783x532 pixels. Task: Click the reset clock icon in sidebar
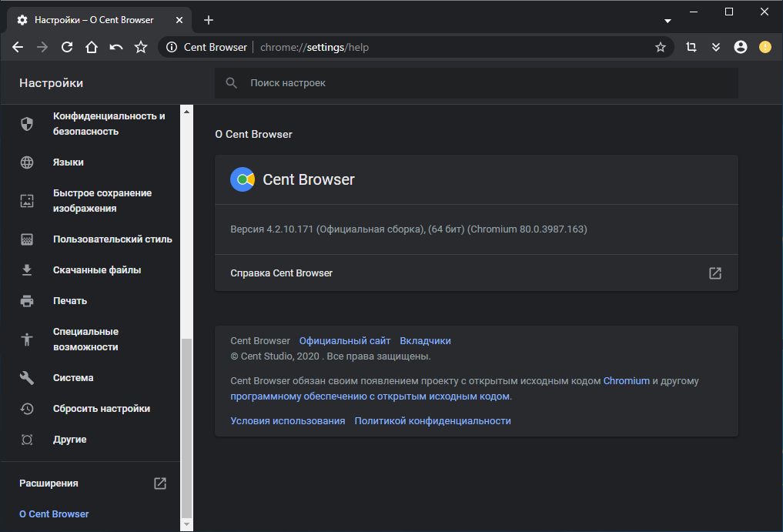coord(27,409)
